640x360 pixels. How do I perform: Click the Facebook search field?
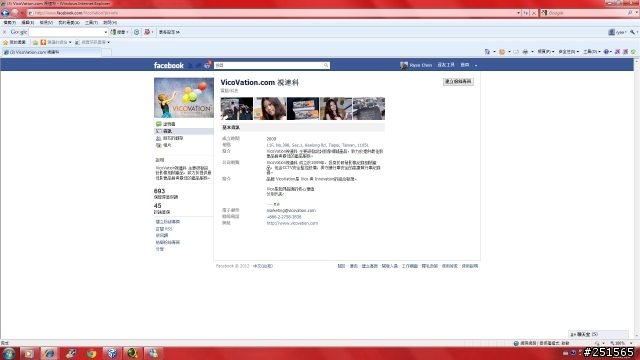[x=269, y=65]
